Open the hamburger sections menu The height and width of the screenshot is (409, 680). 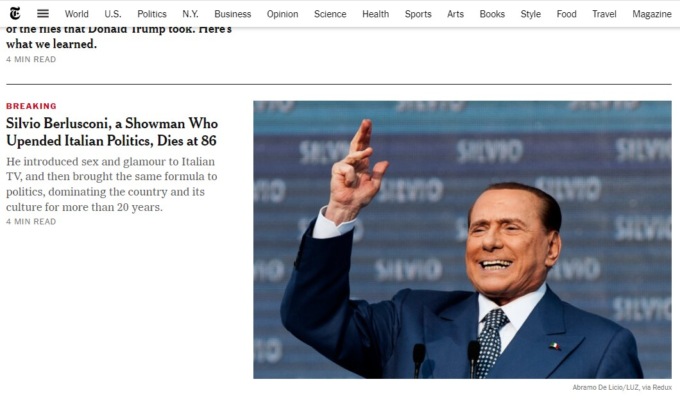point(42,14)
